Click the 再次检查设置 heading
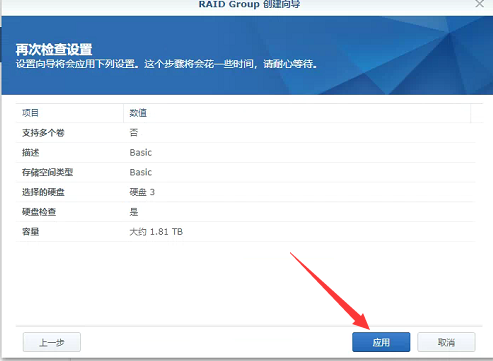This screenshot has width=493, height=361. pos(54,50)
